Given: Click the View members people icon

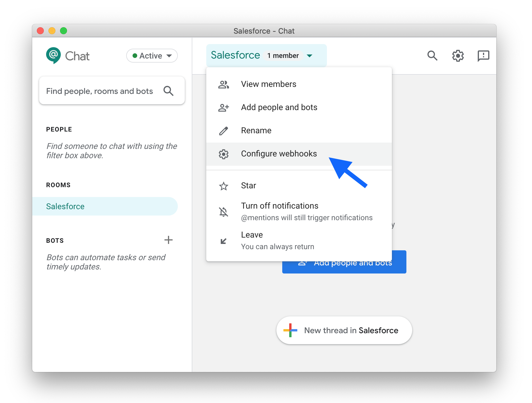Looking at the screenshot, I should pos(224,84).
